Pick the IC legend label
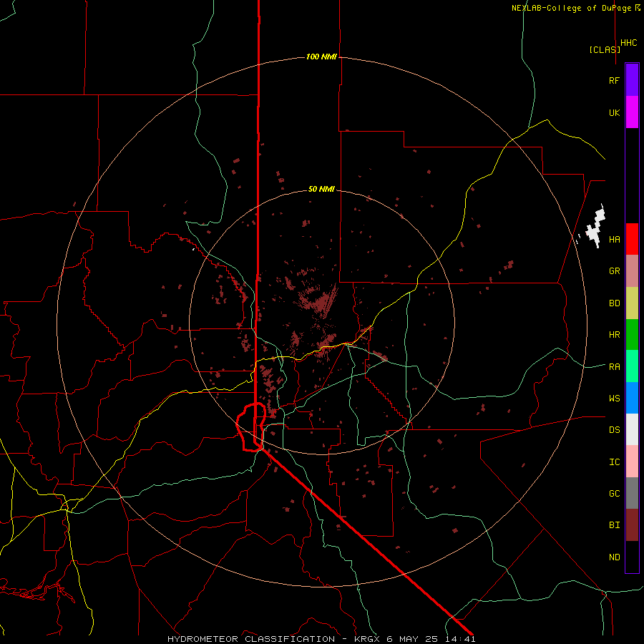 tap(614, 462)
